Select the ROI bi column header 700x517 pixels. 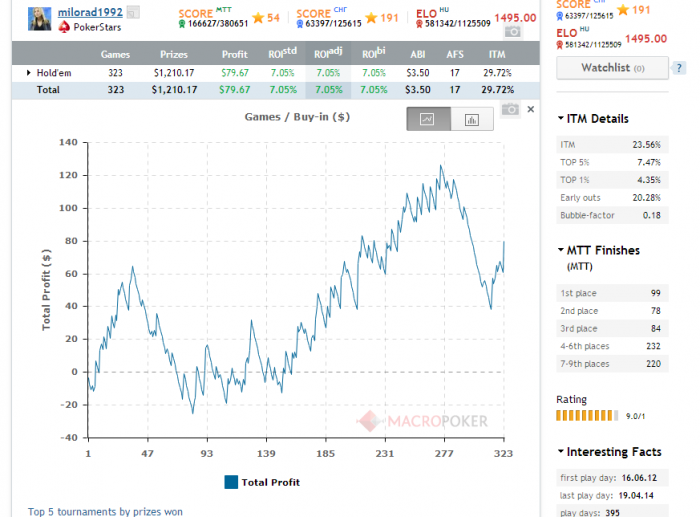tap(374, 53)
